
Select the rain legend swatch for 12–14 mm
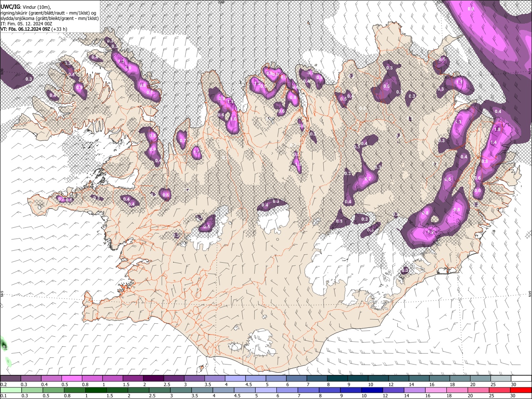(393, 390)
